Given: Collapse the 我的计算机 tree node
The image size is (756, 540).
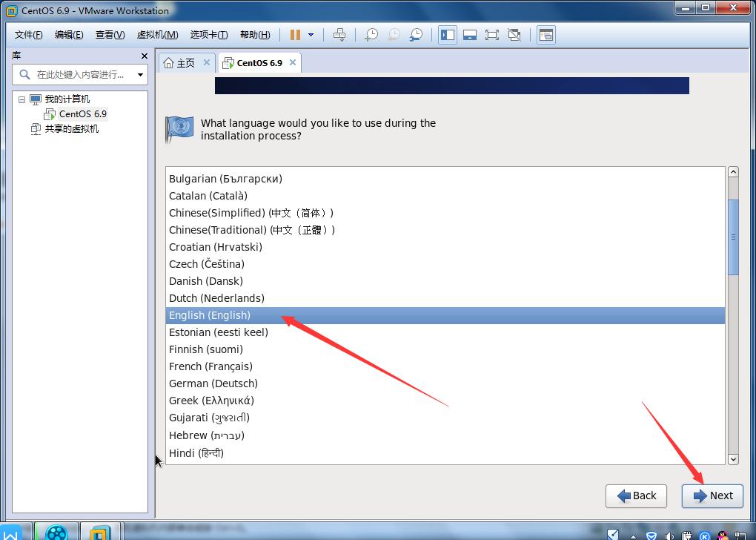Looking at the screenshot, I should (x=21, y=99).
